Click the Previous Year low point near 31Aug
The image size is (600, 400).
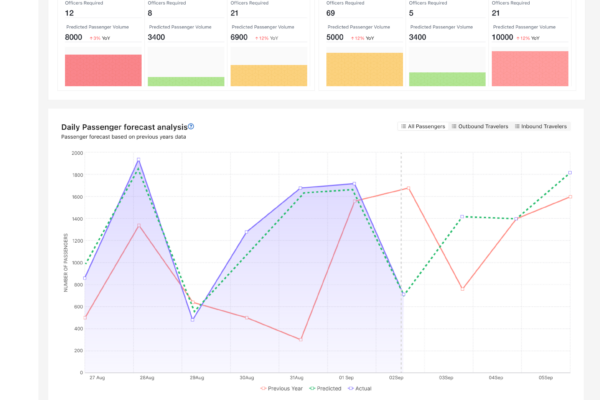coord(301,340)
